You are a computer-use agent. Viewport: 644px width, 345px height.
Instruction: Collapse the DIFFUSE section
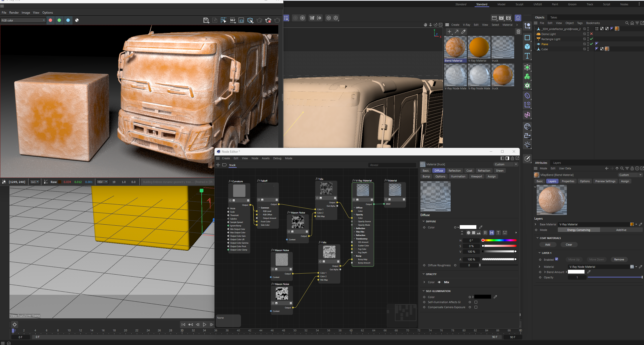[x=423, y=221]
